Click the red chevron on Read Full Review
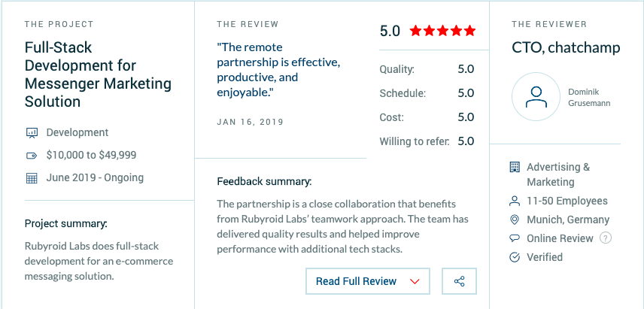The height and width of the screenshot is (309, 644). coord(415,281)
